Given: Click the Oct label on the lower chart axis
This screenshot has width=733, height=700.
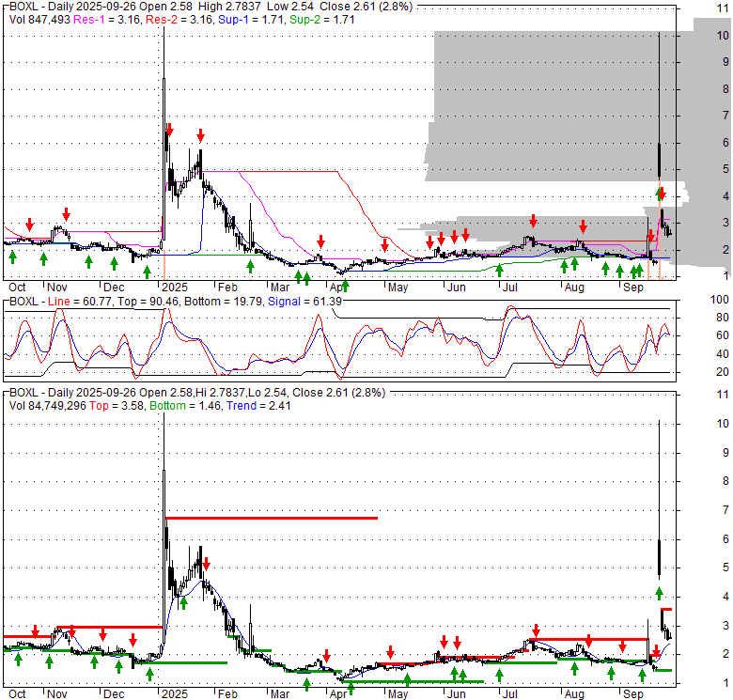Looking at the screenshot, I should click(17, 694).
